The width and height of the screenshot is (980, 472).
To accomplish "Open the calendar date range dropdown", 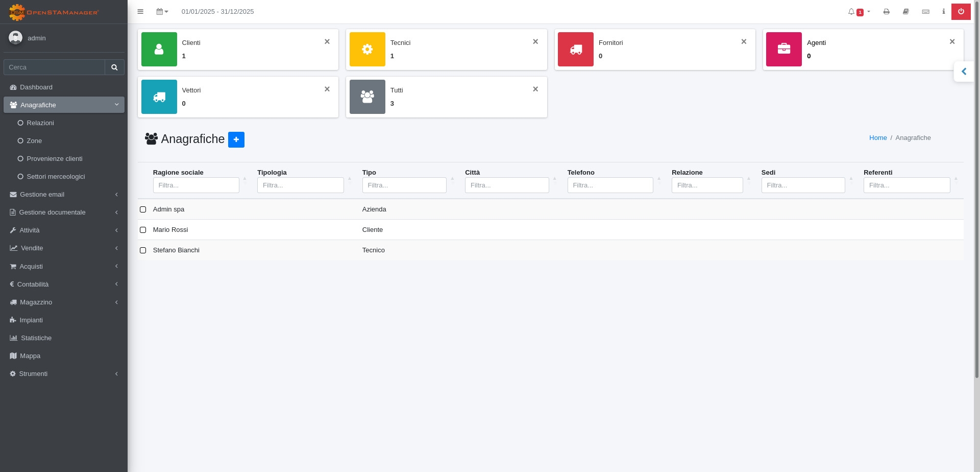I will point(162,12).
